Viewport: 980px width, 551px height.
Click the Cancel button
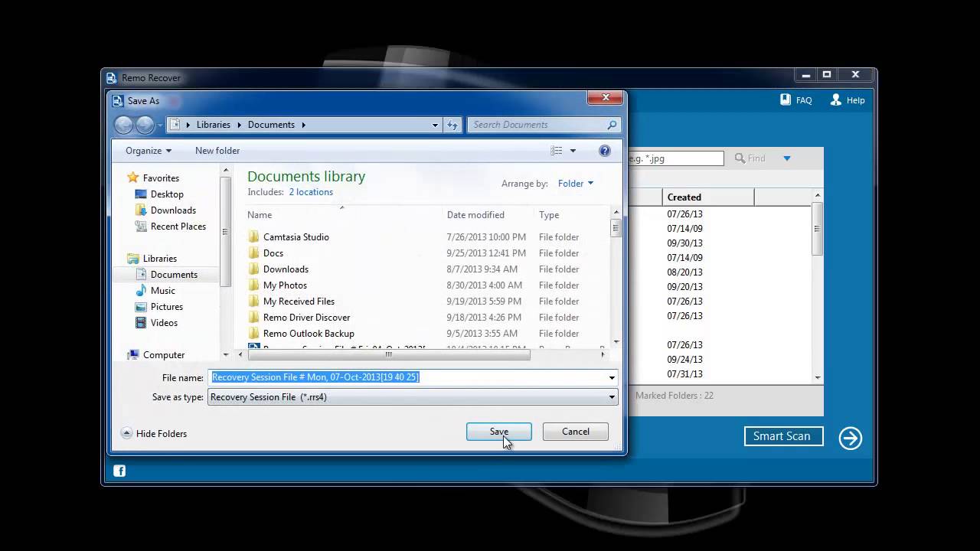coord(575,432)
